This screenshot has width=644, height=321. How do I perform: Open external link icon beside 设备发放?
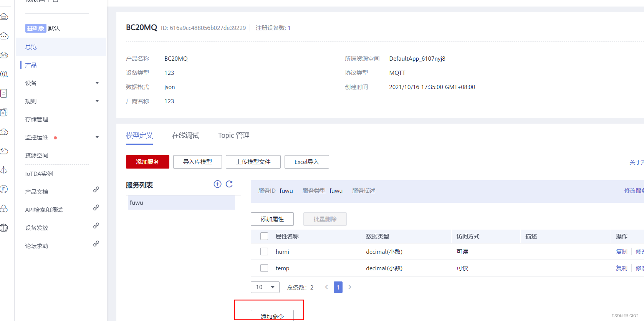click(96, 226)
